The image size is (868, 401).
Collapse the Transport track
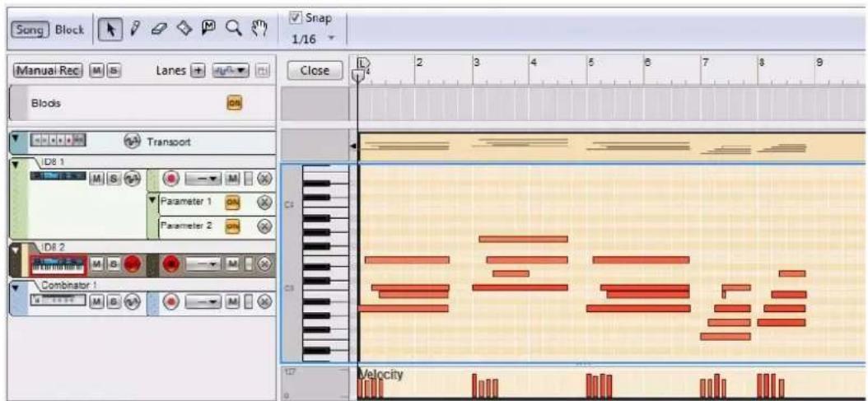pyautogui.click(x=15, y=138)
